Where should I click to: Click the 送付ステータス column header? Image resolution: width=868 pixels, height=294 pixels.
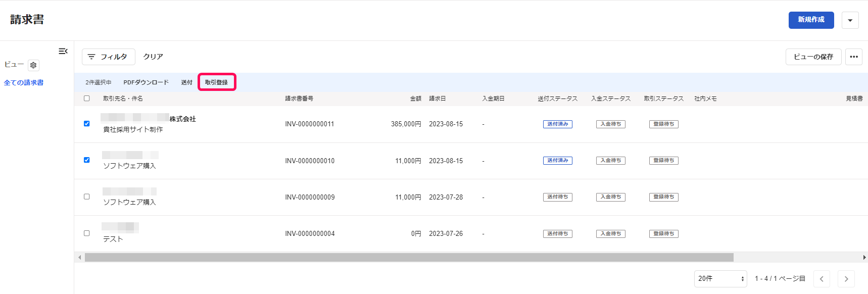(x=558, y=99)
